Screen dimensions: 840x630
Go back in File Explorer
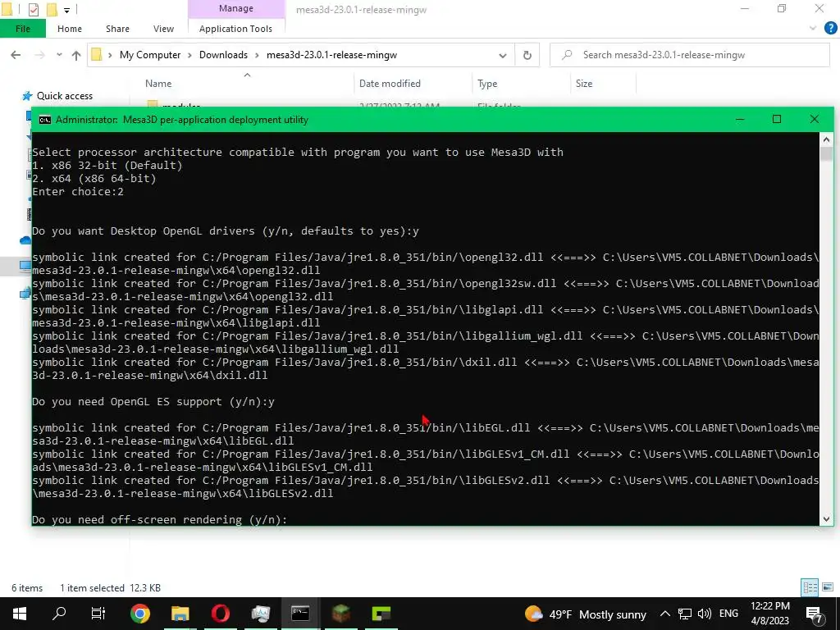16,55
